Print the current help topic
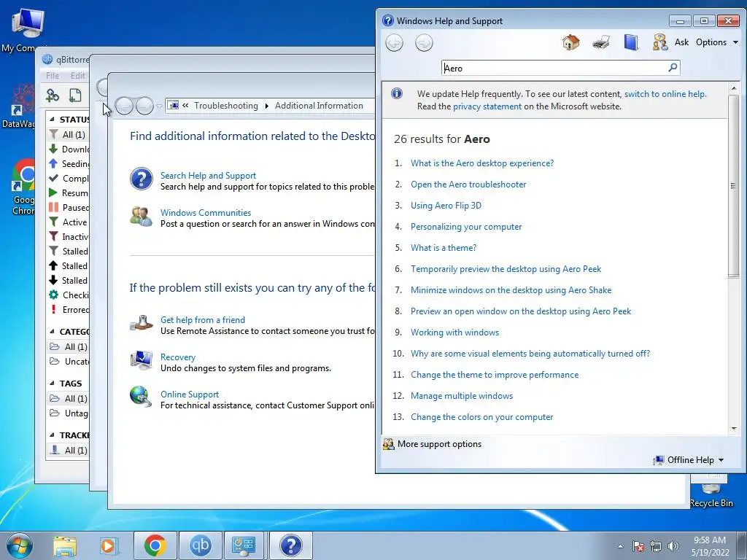 click(601, 42)
